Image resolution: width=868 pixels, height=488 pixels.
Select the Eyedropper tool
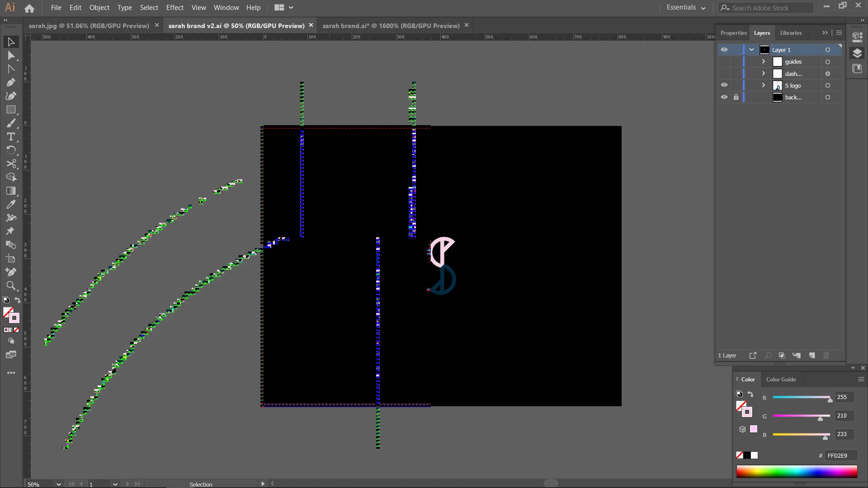click(x=11, y=205)
